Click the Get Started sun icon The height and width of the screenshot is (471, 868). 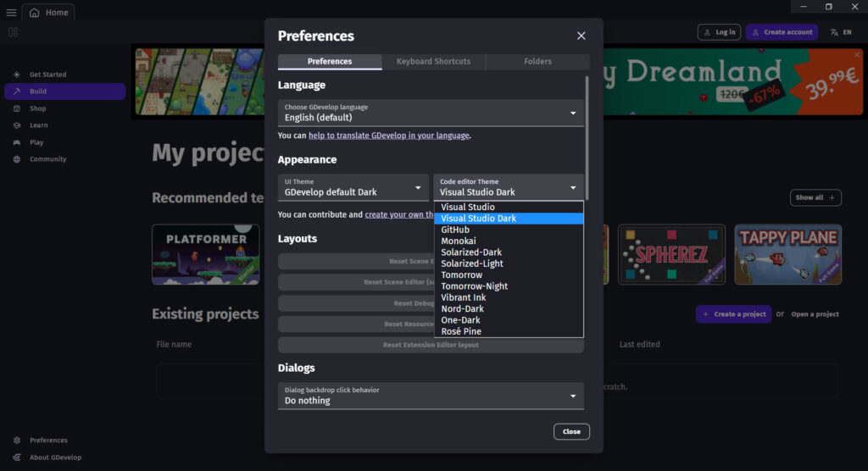(17, 75)
